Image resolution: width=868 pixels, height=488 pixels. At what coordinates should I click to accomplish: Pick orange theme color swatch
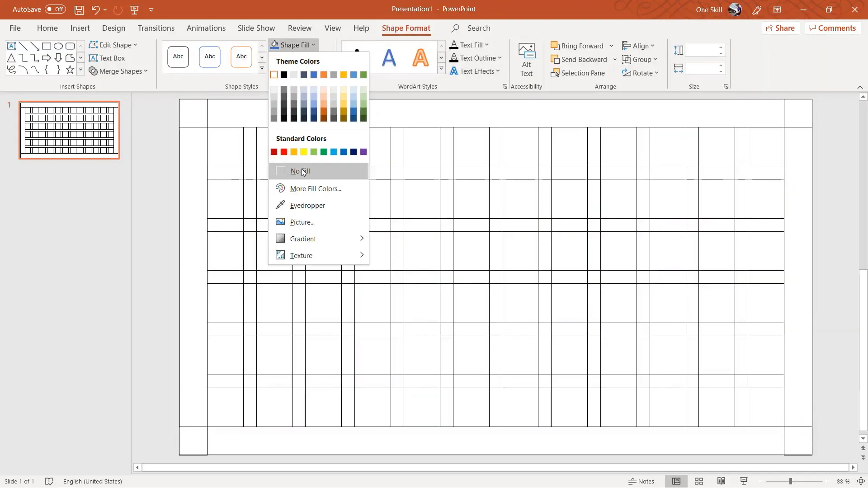324,75
